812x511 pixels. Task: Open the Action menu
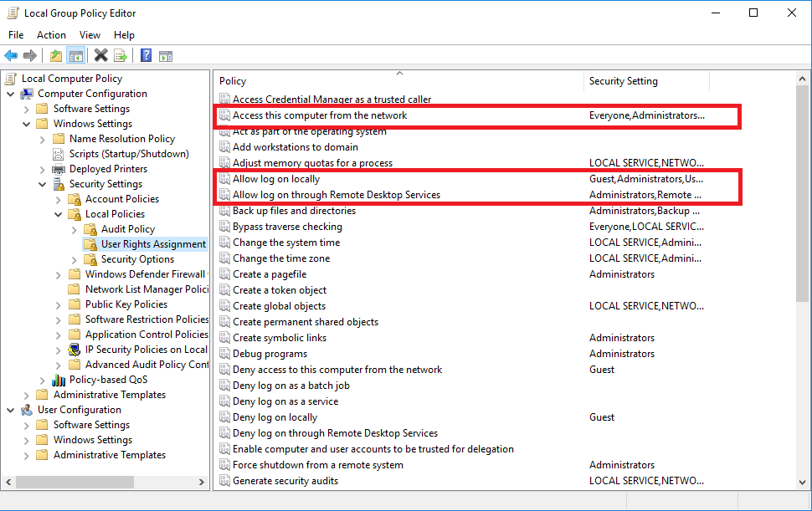point(51,35)
